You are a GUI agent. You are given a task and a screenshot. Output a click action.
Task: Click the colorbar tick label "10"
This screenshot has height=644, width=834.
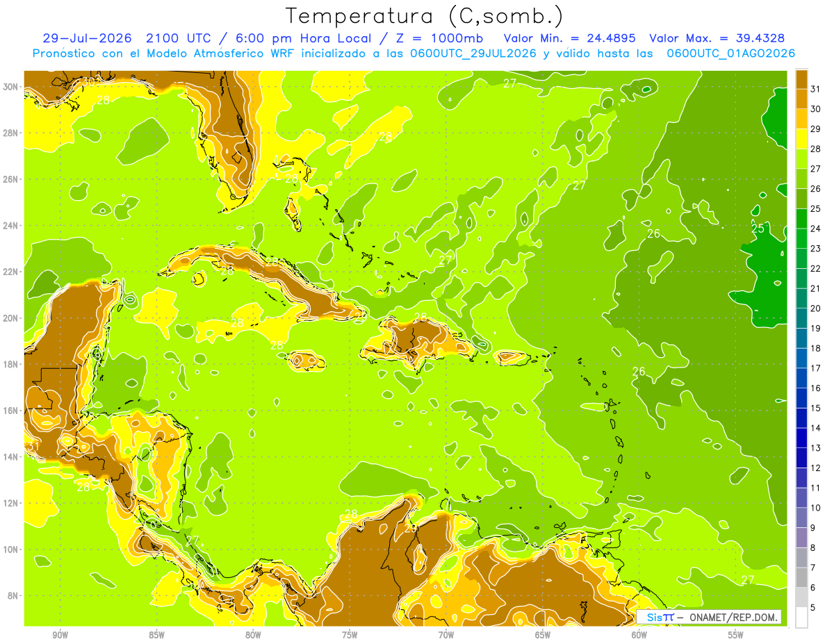click(x=817, y=508)
